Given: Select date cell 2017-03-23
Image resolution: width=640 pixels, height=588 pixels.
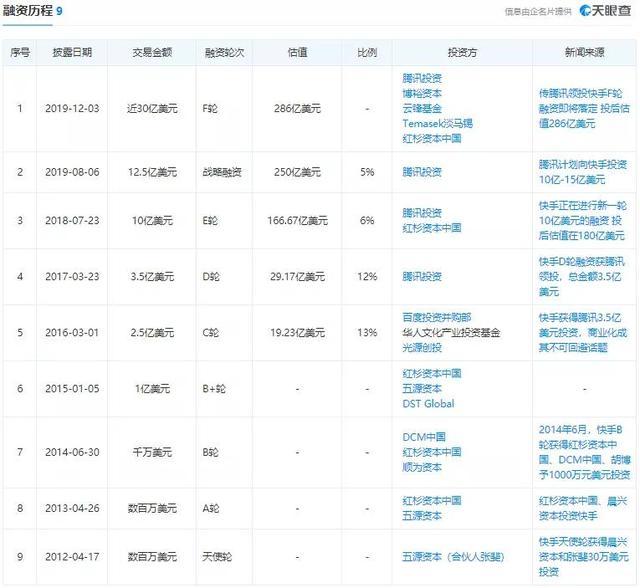Looking at the screenshot, I should point(72,277).
